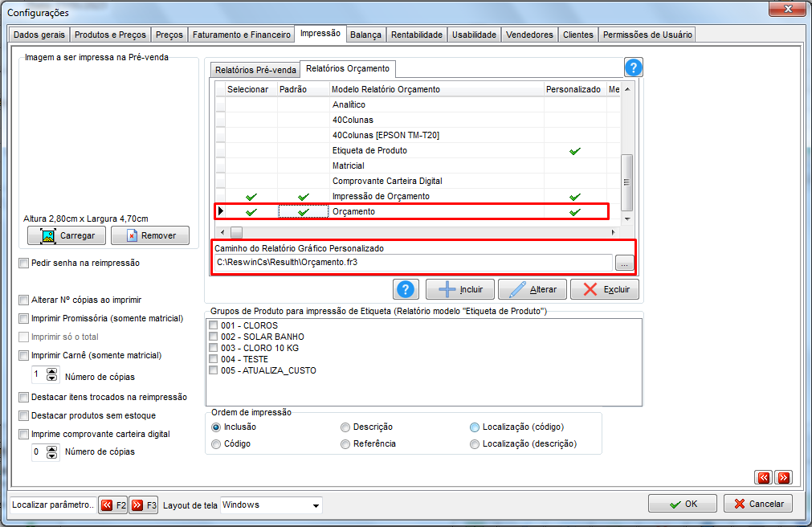Click the Excluir button
812x527 pixels.
pyautogui.click(x=604, y=289)
